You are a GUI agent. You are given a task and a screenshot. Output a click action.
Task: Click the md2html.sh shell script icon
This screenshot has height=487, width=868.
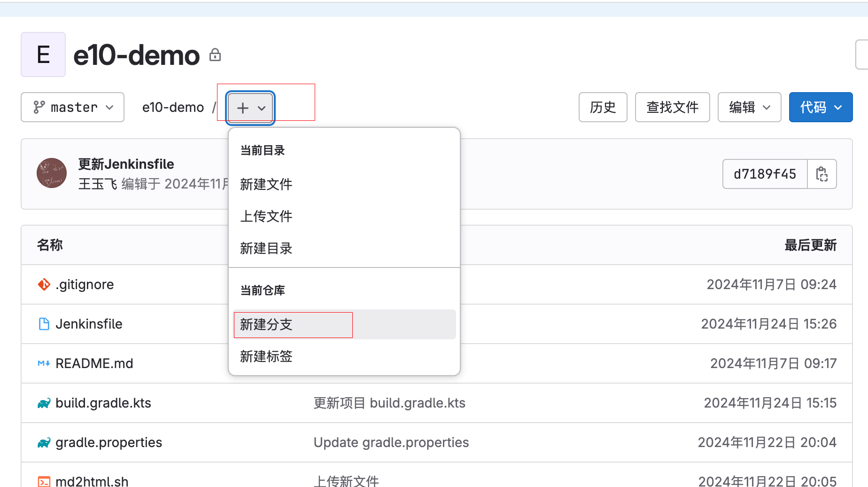point(44,481)
